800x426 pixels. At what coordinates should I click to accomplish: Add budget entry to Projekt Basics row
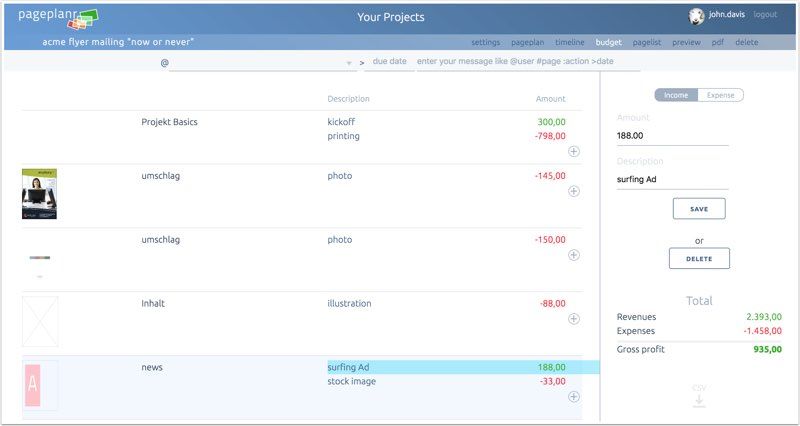[573, 151]
